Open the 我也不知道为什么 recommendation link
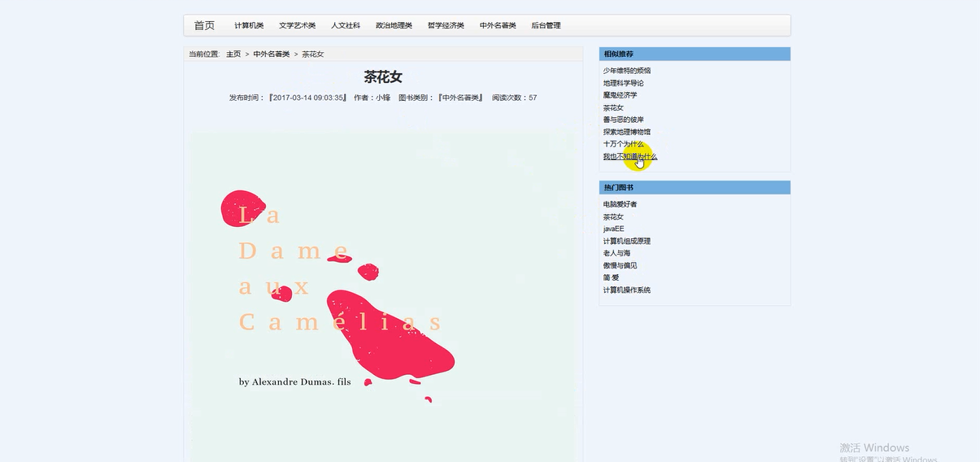Image resolution: width=980 pixels, height=462 pixels. click(x=629, y=156)
